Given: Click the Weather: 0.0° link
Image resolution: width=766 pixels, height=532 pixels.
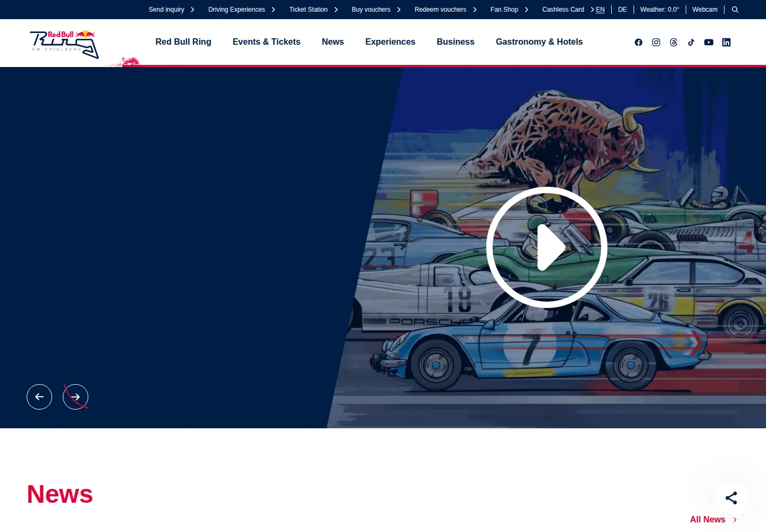Looking at the screenshot, I should click(x=660, y=10).
